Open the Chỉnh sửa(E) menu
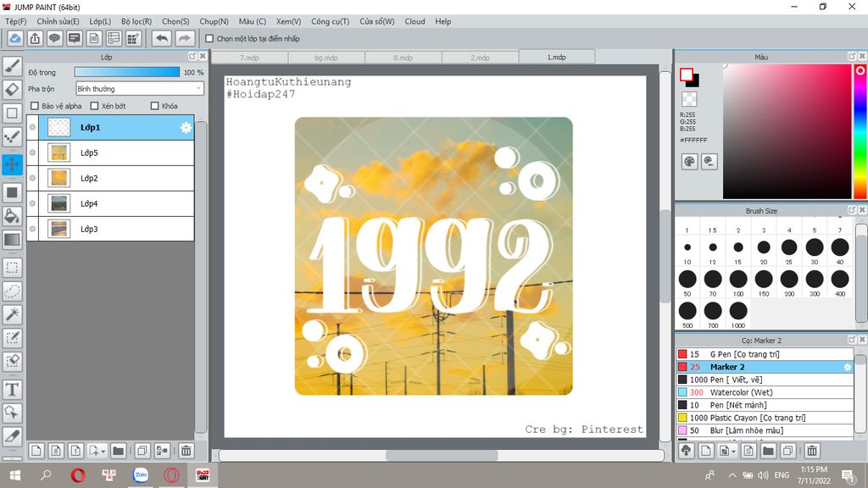The height and width of the screenshot is (488, 868). click(x=58, y=21)
